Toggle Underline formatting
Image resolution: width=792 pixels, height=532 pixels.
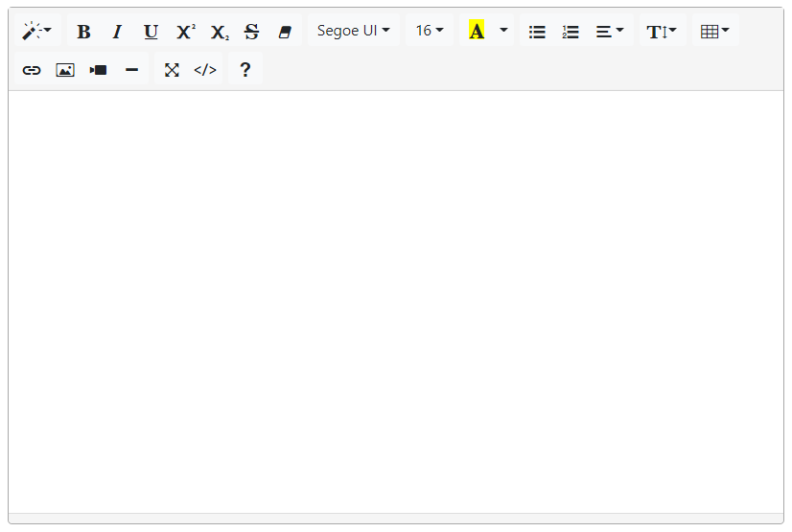151,31
